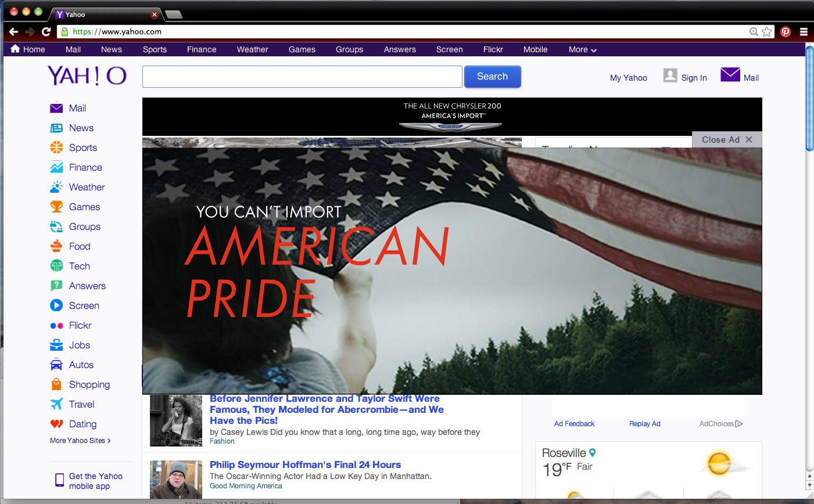Bookmark this page with the star icon

pos(767,32)
